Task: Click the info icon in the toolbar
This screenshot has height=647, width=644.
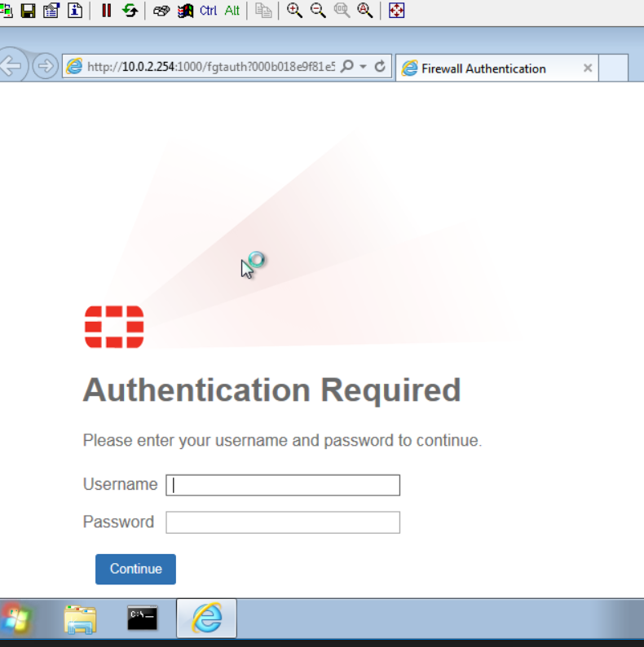Action: (x=75, y=11)
